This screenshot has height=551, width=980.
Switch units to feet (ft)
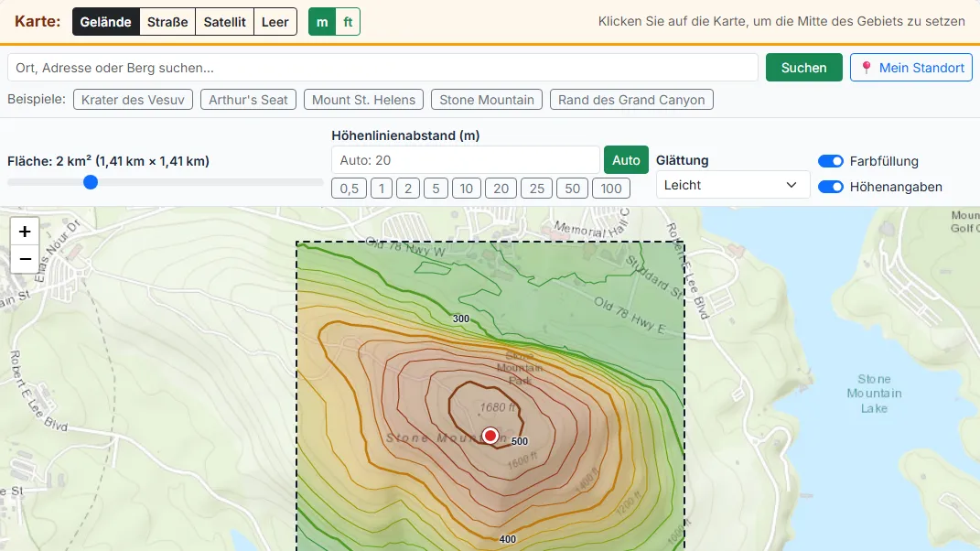coord(348,22)
